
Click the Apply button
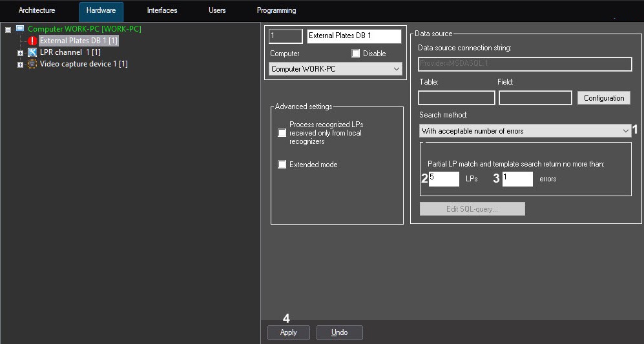click(x=288, y=332)
